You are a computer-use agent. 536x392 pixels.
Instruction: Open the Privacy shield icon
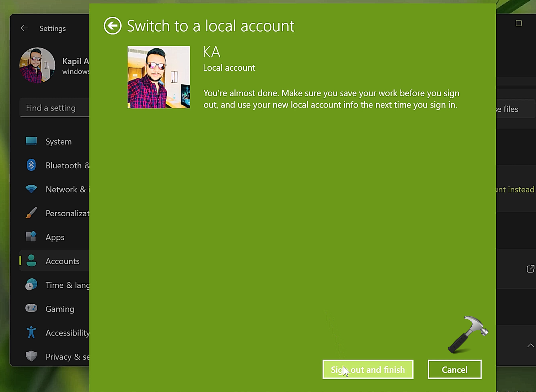click(31, 356)
